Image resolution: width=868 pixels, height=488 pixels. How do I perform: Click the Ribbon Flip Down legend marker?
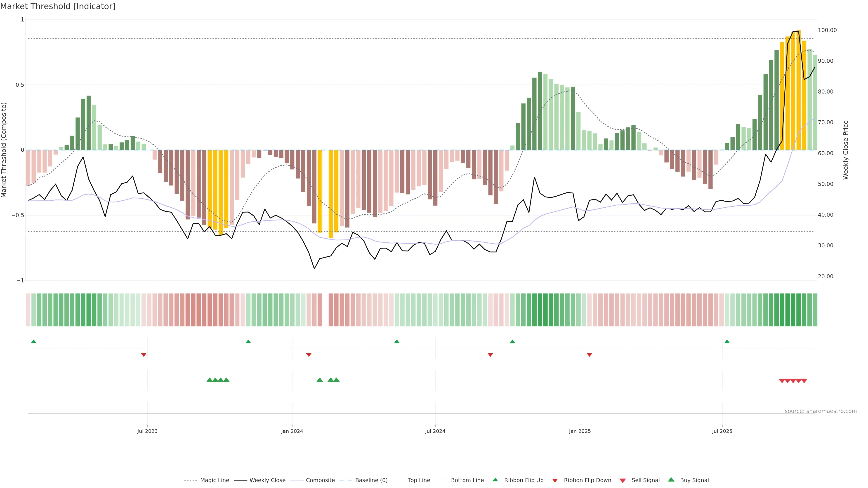point(555,481)
